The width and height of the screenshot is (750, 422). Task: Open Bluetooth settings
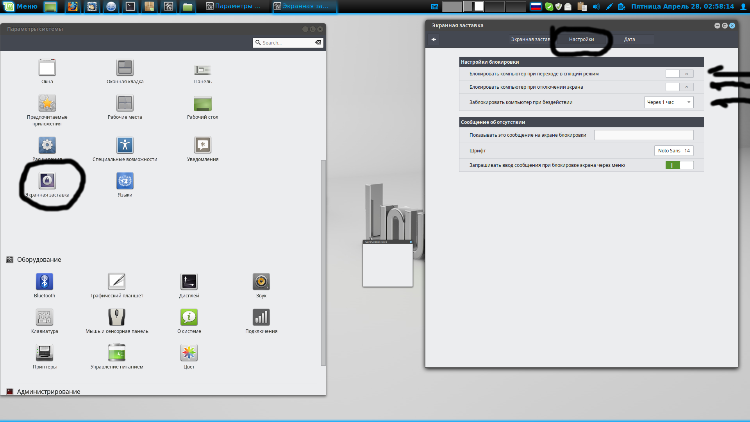pyautogui.click(x=45, y=281)
